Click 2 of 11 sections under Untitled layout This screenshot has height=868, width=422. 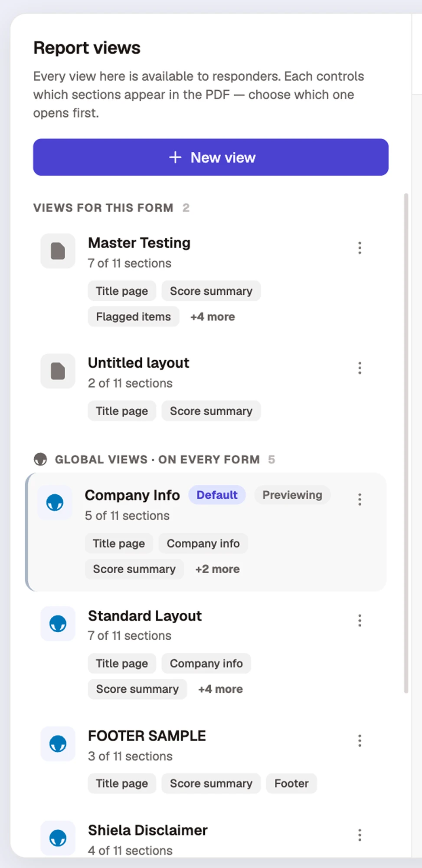pos(130,383)
